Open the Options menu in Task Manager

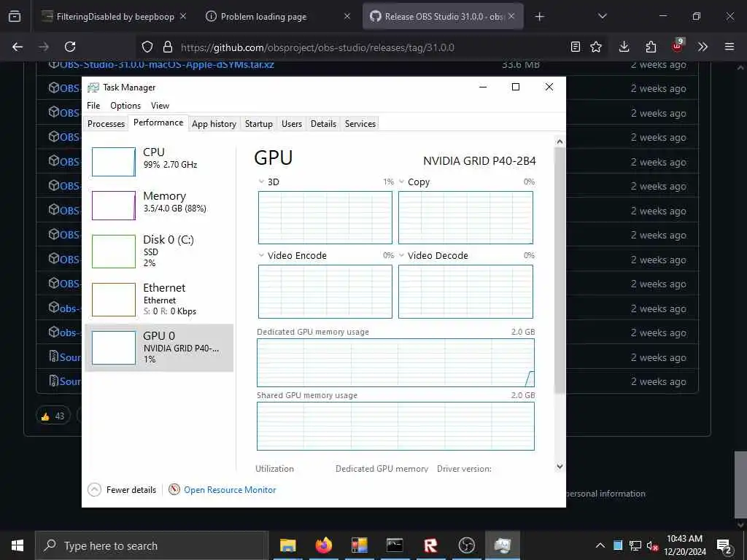coord(125,106)
